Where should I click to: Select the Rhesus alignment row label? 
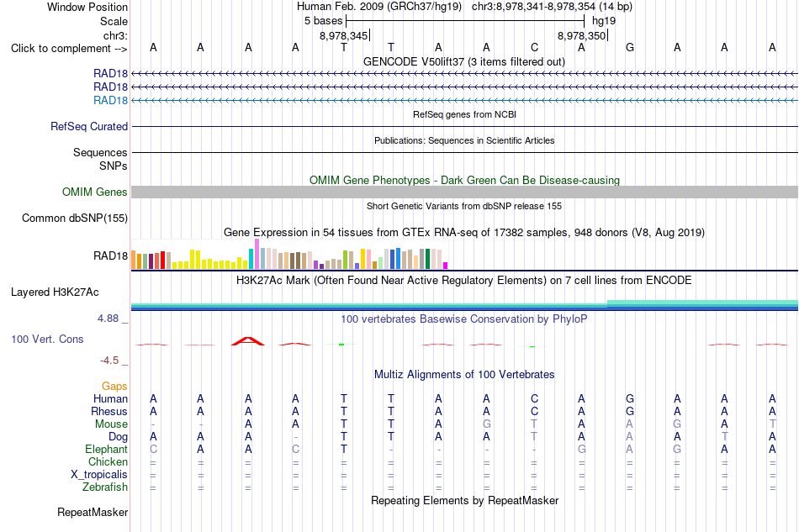pos(109,411)
